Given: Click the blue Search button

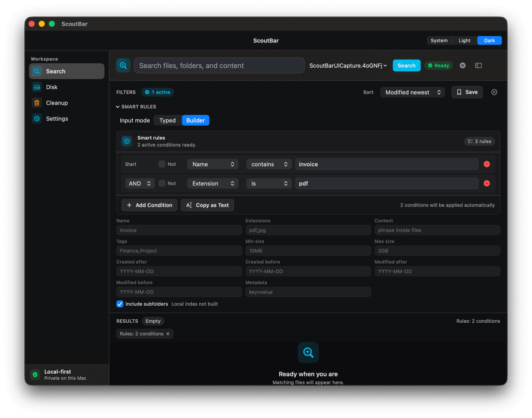Looking at the screenshot, I should (407, 65).
